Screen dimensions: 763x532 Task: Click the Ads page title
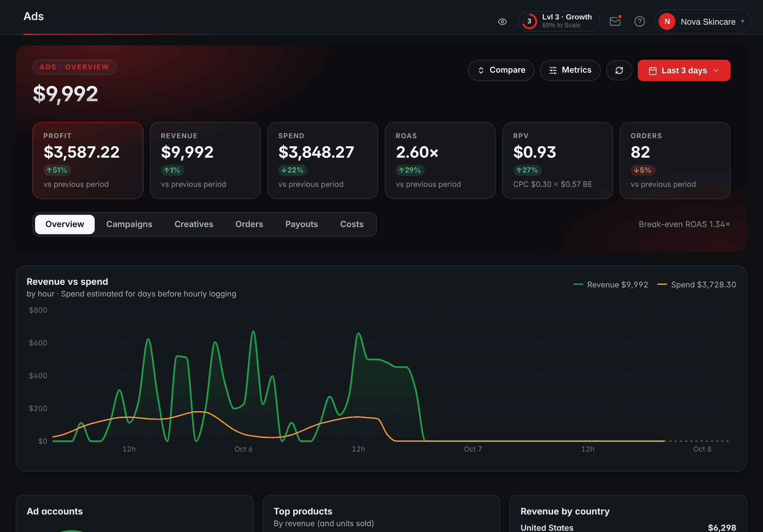pyautogui.click(x=33, y=17)
